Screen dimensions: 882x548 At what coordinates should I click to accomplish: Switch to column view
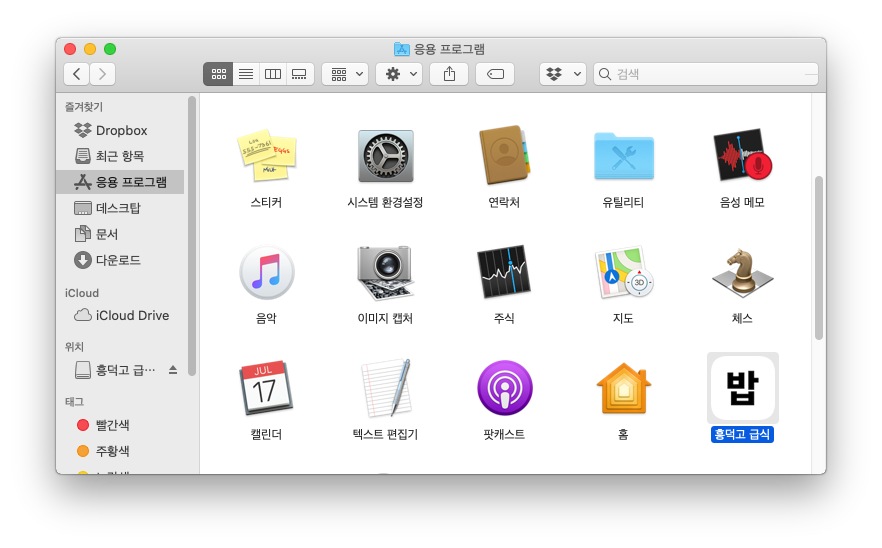point(273,74)
